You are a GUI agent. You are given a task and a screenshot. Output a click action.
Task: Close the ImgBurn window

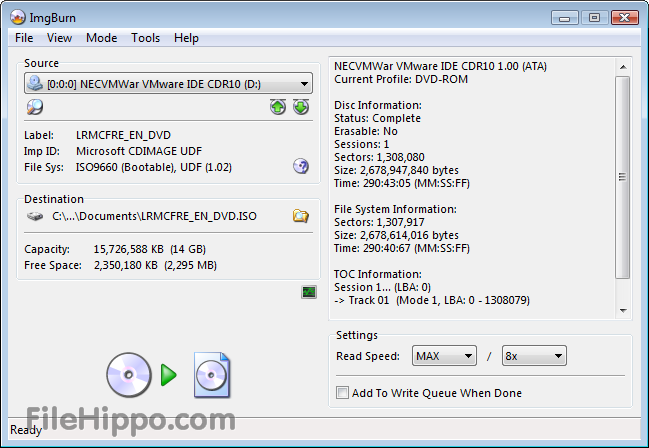coord(625,18)
